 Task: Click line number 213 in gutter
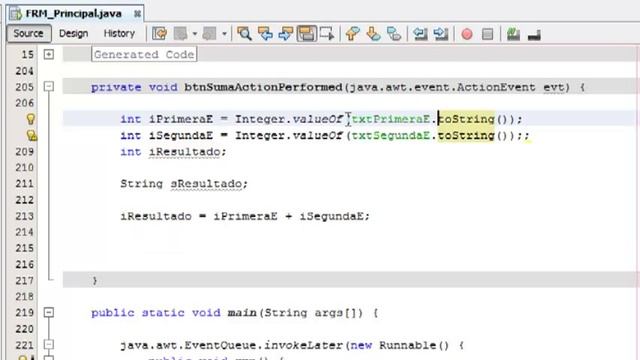pyautogui.click(x=24, y=216)
